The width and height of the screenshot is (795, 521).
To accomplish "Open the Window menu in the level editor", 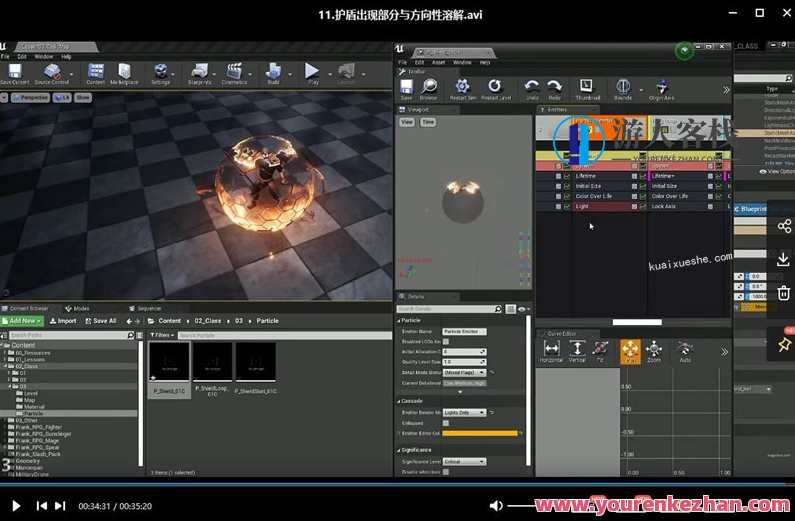I will pyautogui.click(x=44, y=57).
